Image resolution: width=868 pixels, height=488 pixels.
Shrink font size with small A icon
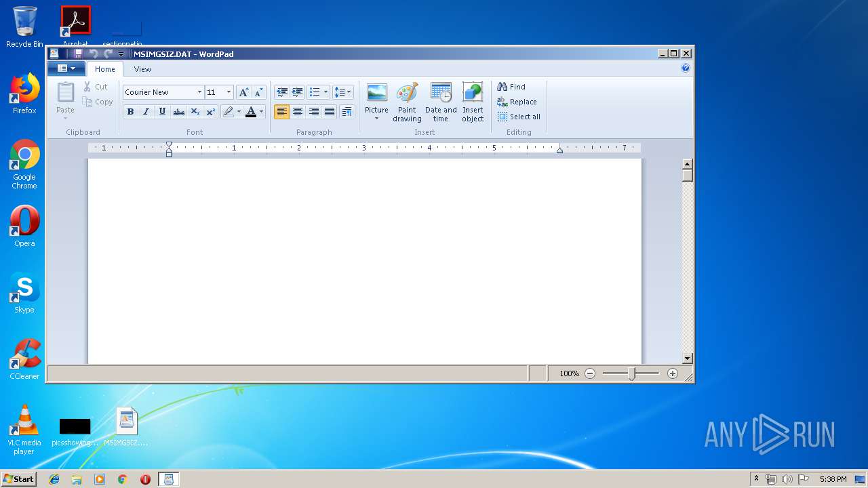pyautogui.click(x=258, y=92)
